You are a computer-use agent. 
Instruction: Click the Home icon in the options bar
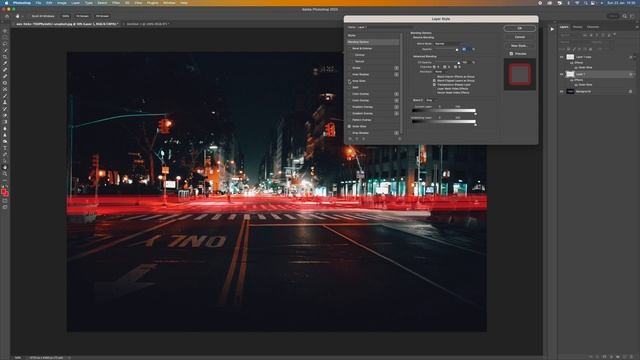pos(7,16)
